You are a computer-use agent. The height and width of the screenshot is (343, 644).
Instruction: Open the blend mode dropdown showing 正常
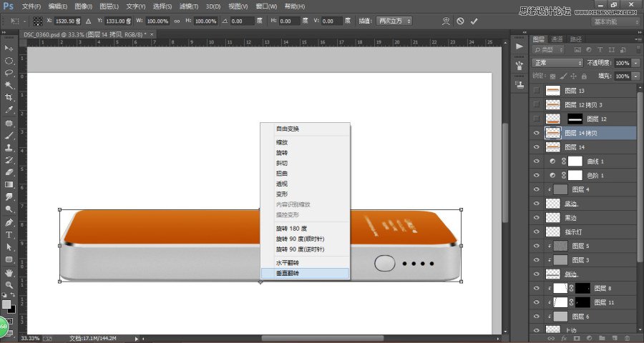[558, 63]
